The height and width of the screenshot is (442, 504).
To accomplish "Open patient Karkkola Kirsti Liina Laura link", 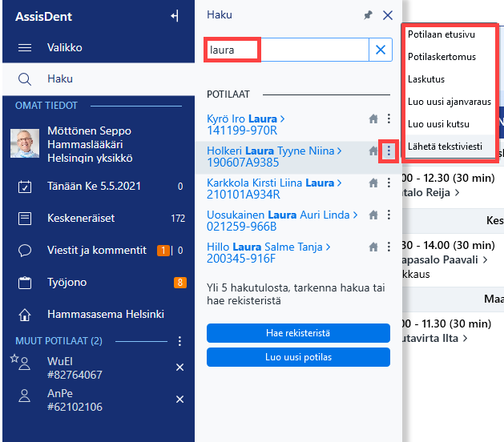I will click(274, 183).
